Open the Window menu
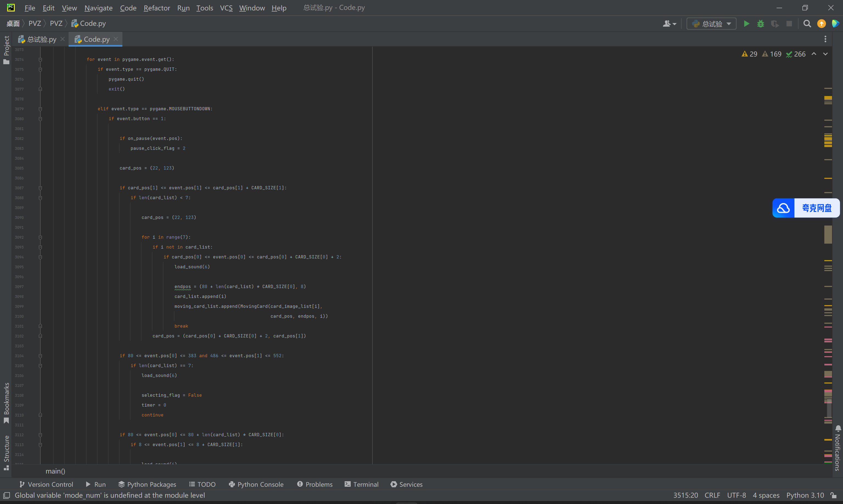The image size is (843, 504). pyautogui.click(x=252, y=8)
